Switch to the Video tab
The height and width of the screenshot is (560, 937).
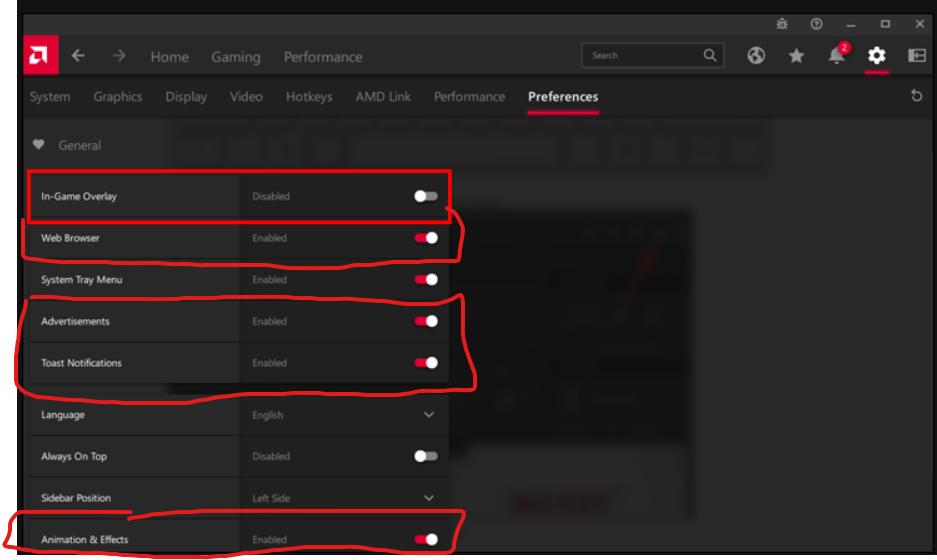point(246,97)
